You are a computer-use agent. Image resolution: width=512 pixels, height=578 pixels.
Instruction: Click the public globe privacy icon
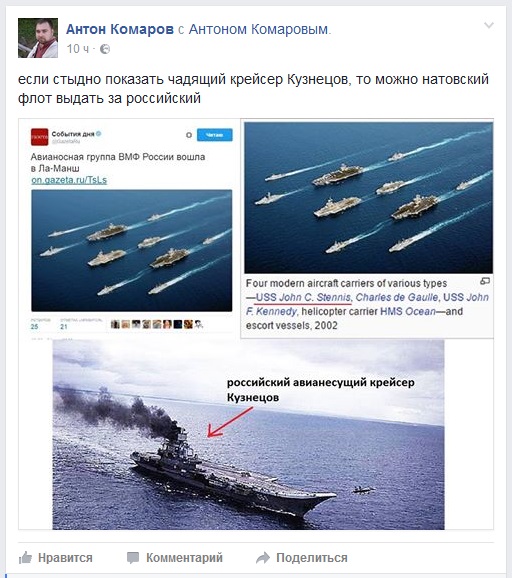pos(105,49)
